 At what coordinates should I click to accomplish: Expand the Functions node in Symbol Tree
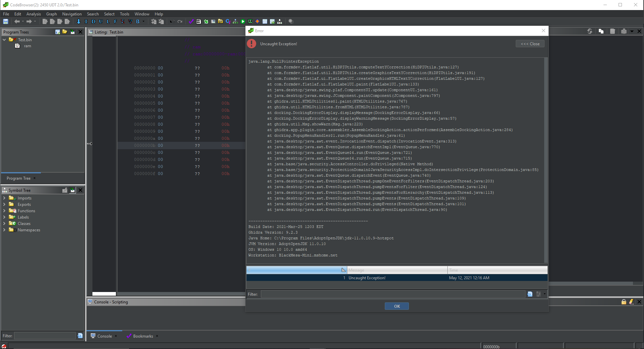click(x=4, y=211)
